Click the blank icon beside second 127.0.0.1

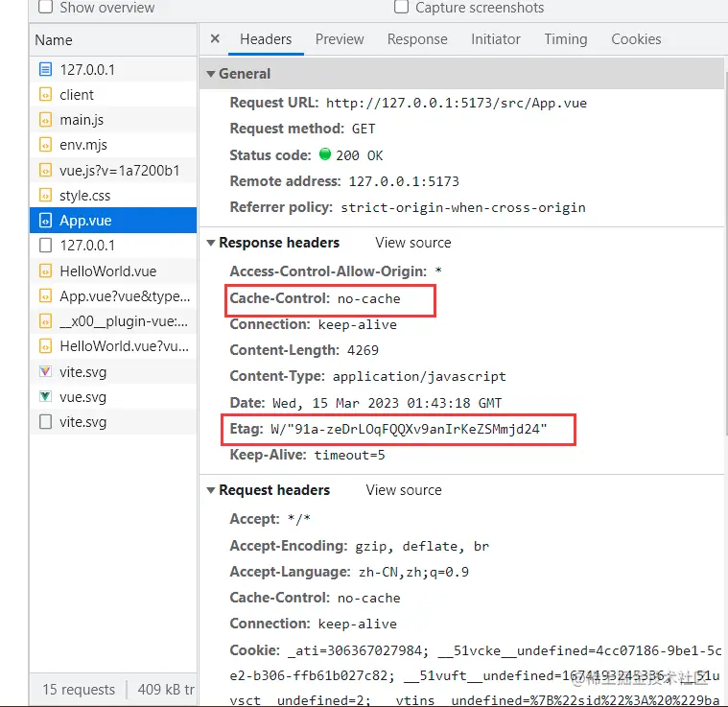point(45,246)
